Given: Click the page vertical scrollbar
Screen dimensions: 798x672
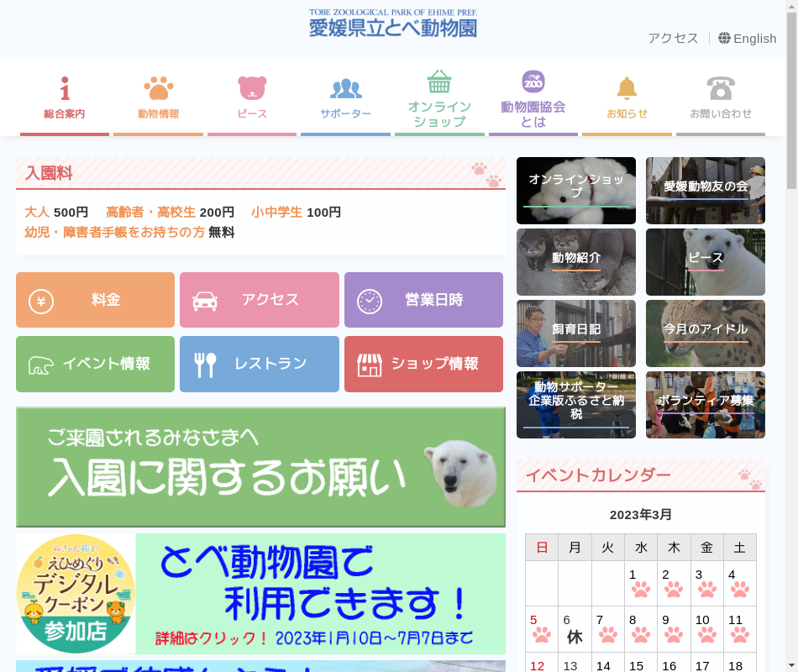Looking at the screenshot, I should tap(791, 336).
